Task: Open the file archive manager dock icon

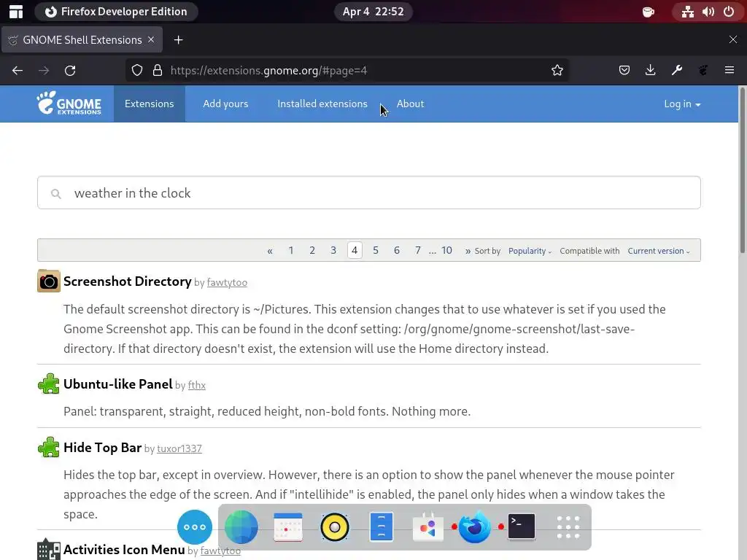Action: pos(381,527)
